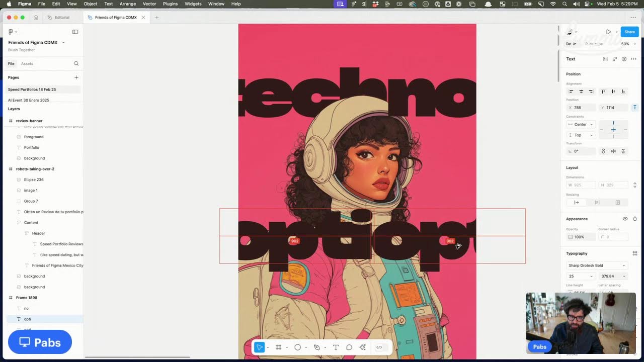
Task: Open macOS Control Center icon
Action: pos(587,4)
